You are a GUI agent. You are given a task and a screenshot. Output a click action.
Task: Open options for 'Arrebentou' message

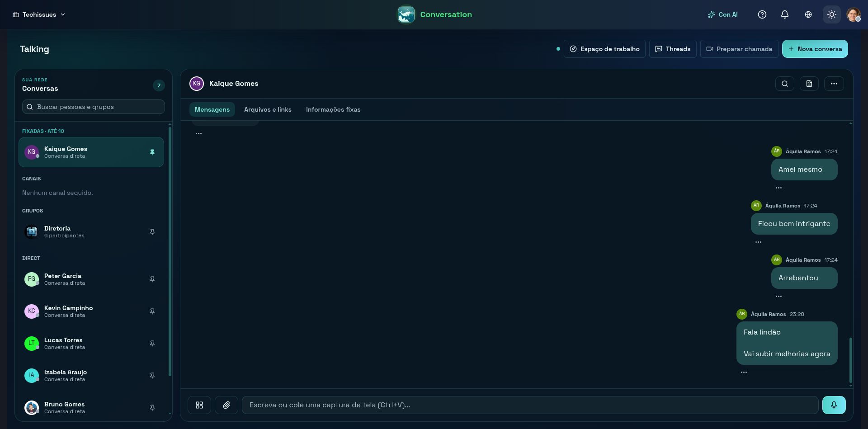coord(778,296)
